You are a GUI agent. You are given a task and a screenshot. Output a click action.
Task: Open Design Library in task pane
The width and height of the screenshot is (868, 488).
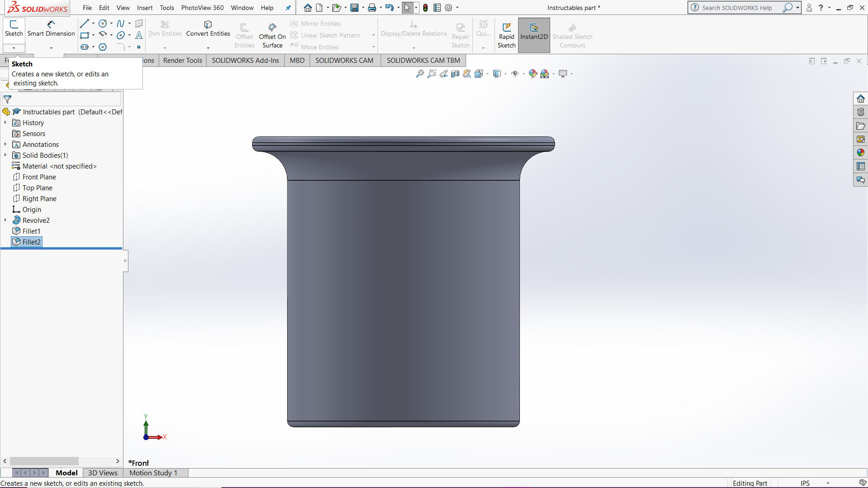861,112
